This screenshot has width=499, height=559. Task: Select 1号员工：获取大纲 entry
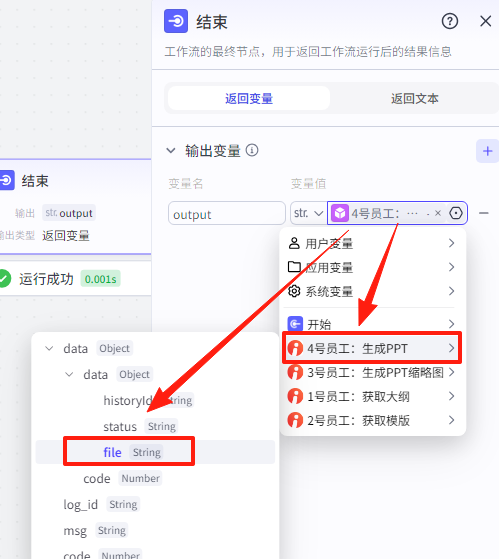pos(372,396)
